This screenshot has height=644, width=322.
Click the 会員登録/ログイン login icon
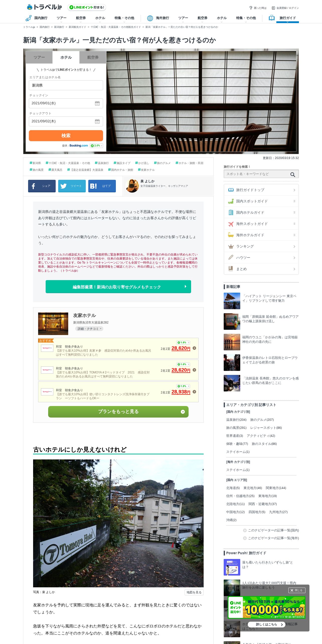tap(273, 8)
